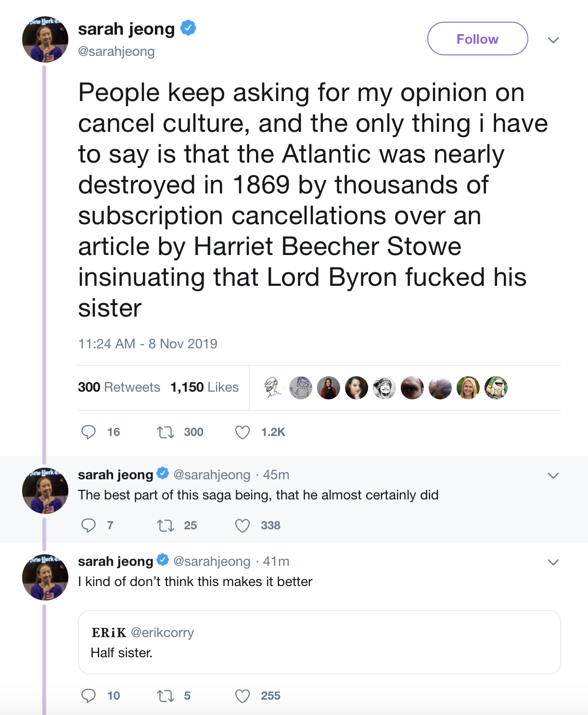
Task: View the 300 Retweets list
Action: (x=119, y=387)
